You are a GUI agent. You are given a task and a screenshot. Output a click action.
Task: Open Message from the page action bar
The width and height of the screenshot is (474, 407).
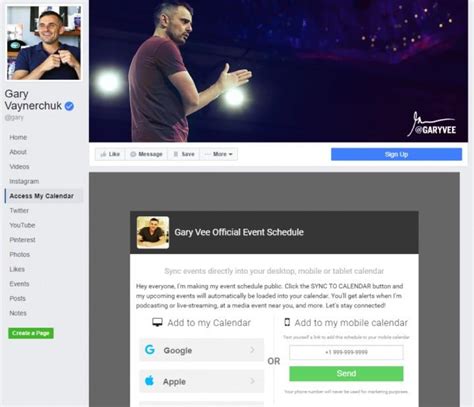pyautogui.click(x=146, y=154)
